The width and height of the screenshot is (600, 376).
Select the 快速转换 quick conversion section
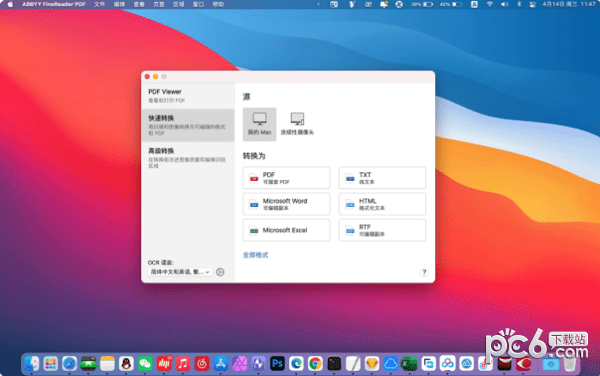[x=188, y=125]
